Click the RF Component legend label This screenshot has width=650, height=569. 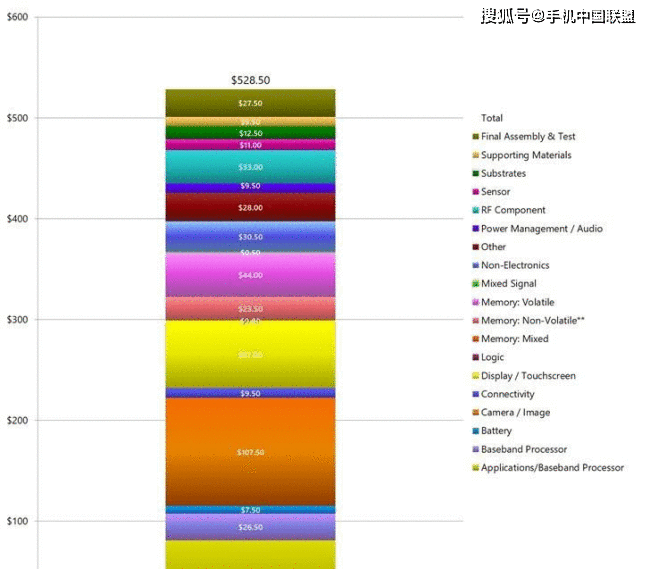[x=513, y=210]
